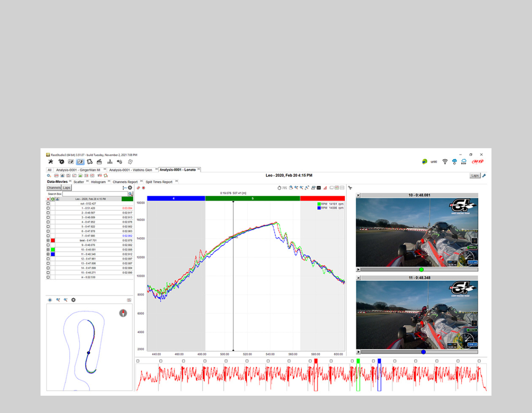
Task: Click the green dot on lap 10 video slider
Action: 421,269
